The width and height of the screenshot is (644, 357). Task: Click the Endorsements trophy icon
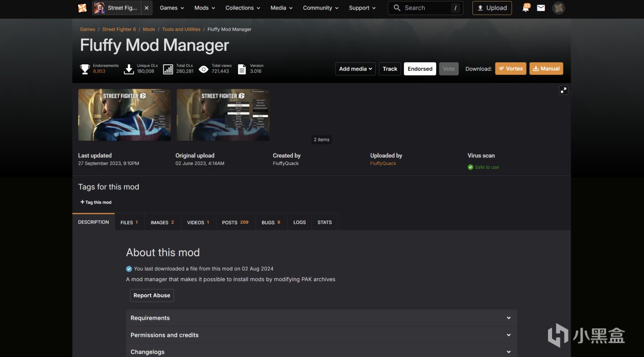[85, 69]
